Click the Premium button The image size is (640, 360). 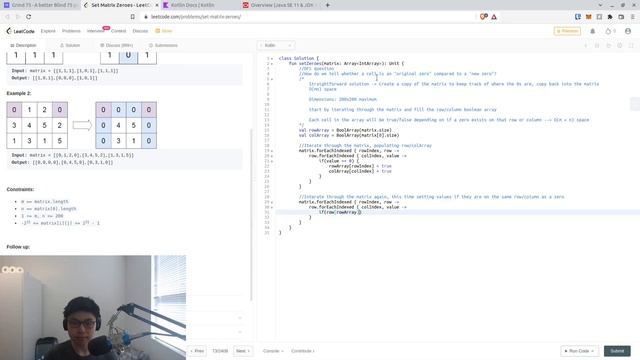[x=567, y=31]
